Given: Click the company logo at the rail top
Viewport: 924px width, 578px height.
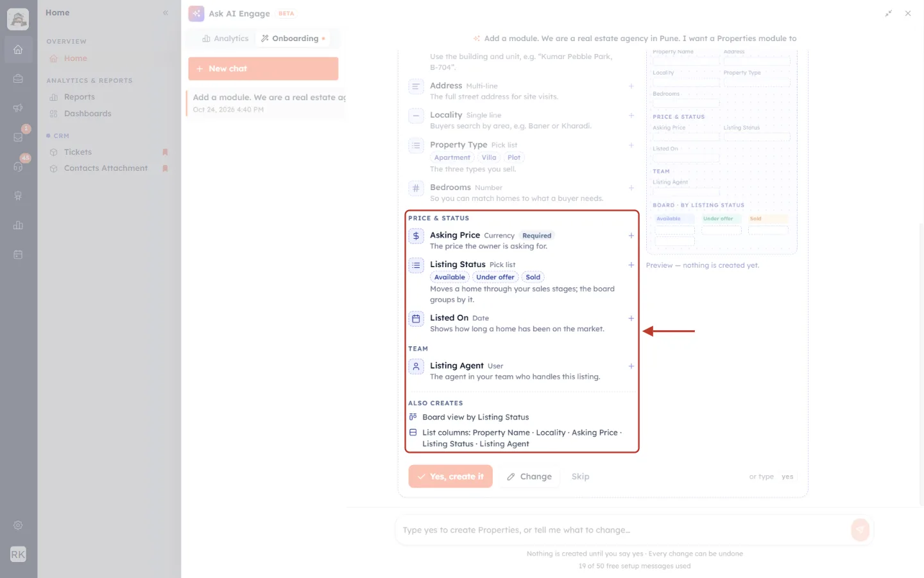Looking at the screenshot, I should point(18,19).
